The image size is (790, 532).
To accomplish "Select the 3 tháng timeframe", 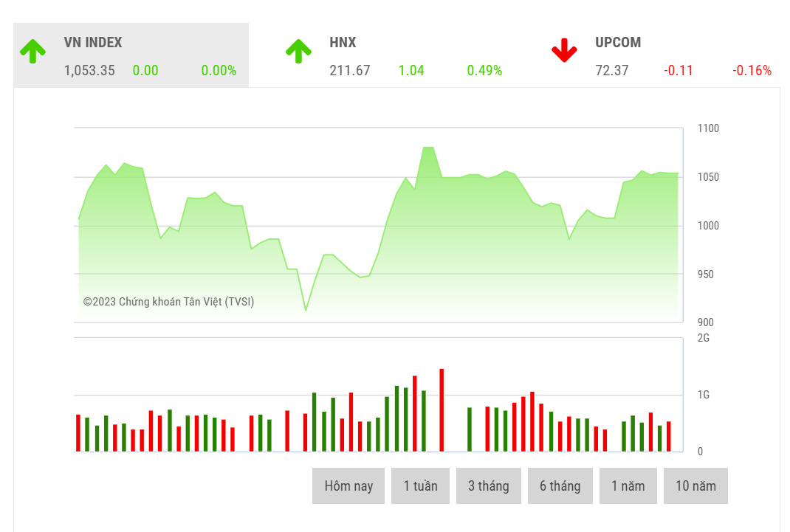I will (489, 486).
